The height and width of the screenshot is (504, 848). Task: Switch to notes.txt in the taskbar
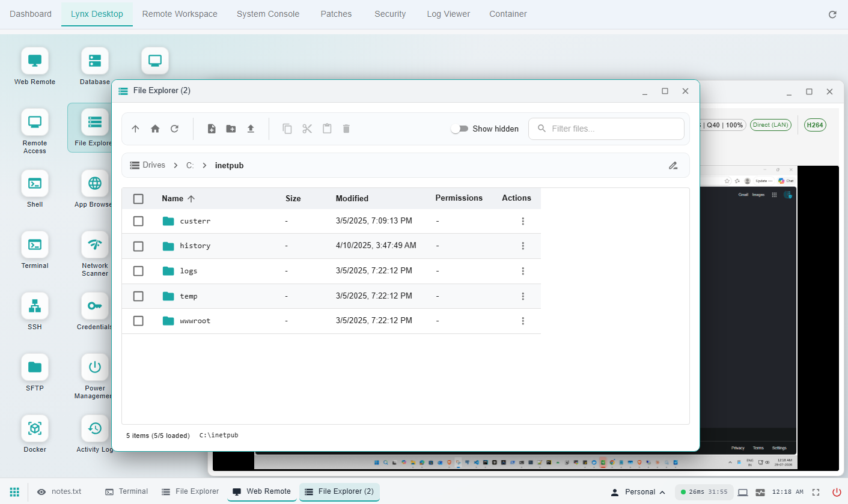pos(59,491)
